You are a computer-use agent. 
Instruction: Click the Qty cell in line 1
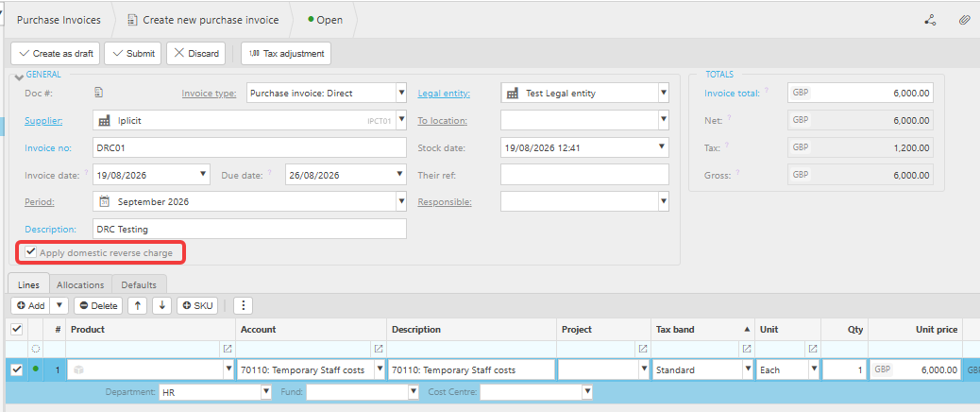click(x=844, y=370)
